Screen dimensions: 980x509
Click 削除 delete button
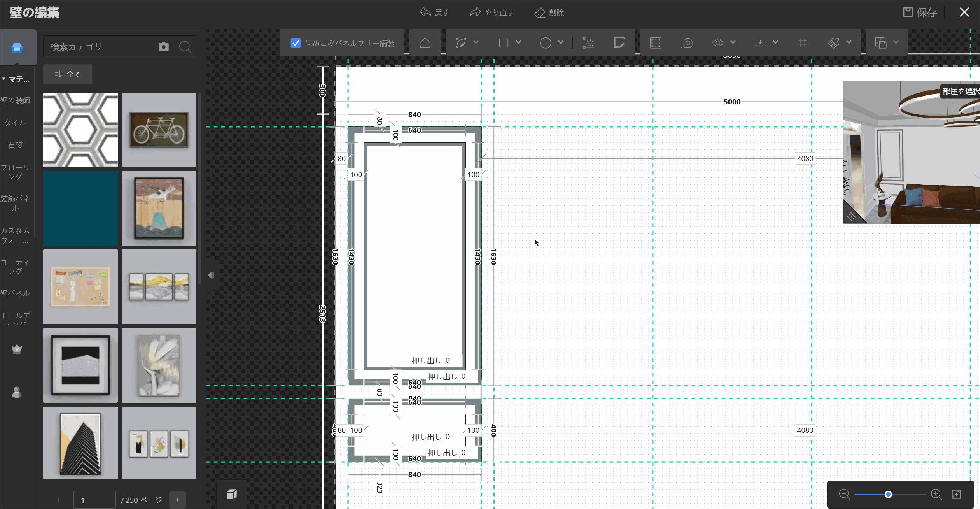pos(549,12)
